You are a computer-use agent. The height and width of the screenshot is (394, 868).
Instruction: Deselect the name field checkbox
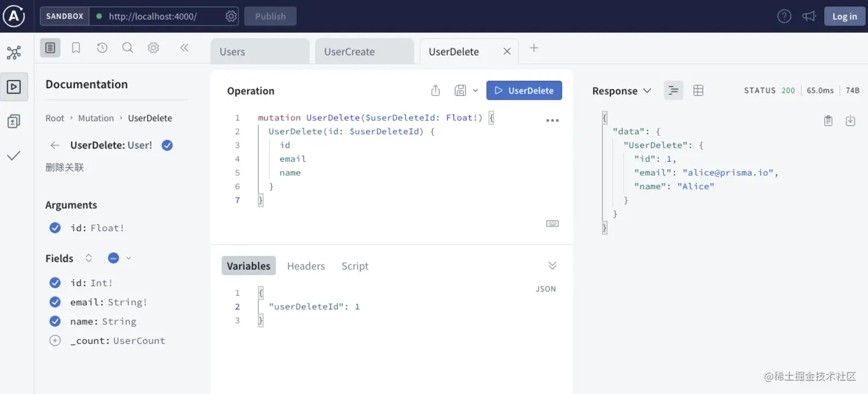click(x=55, y=321)
